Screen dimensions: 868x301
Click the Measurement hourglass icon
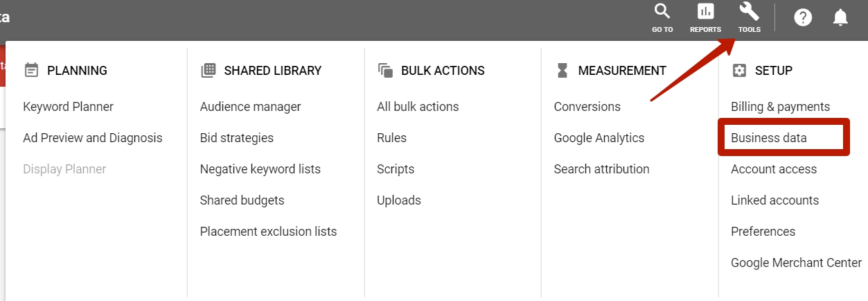pos(563,70)
